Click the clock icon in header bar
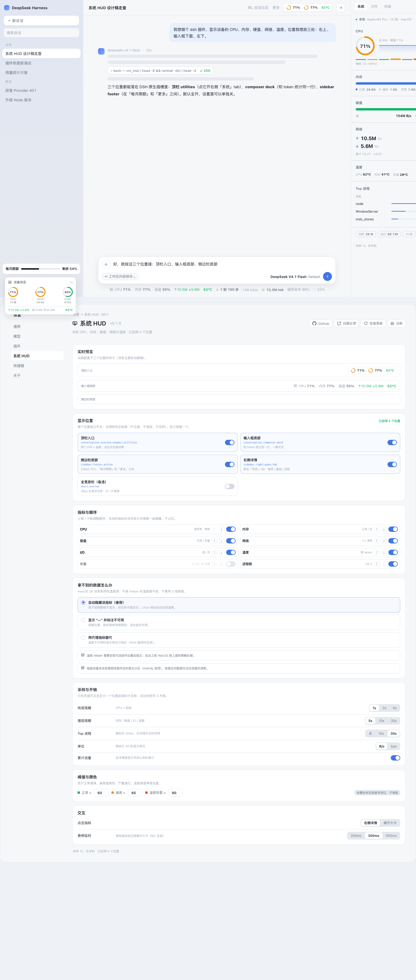Screen dimensions: 416x980 (x=341, y=8)
